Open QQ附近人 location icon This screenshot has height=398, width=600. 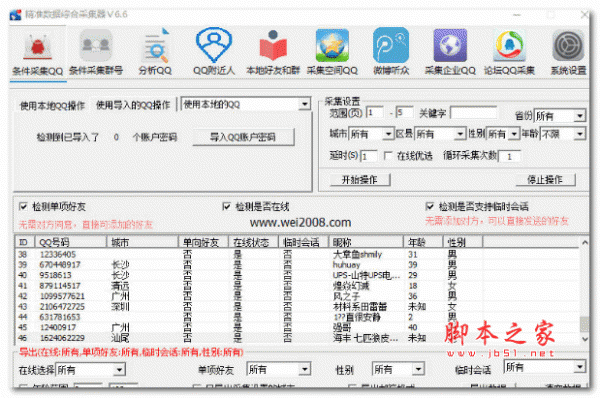[x=214, y=44]
